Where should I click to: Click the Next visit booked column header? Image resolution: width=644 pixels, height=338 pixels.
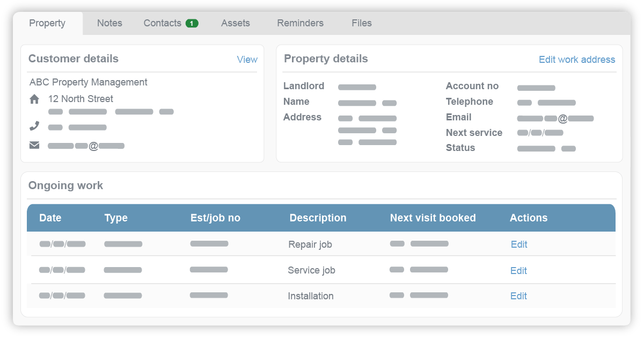pos(433,218)
